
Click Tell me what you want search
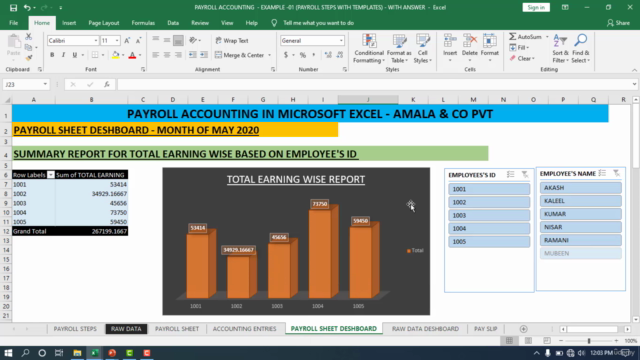coord(318,23)
